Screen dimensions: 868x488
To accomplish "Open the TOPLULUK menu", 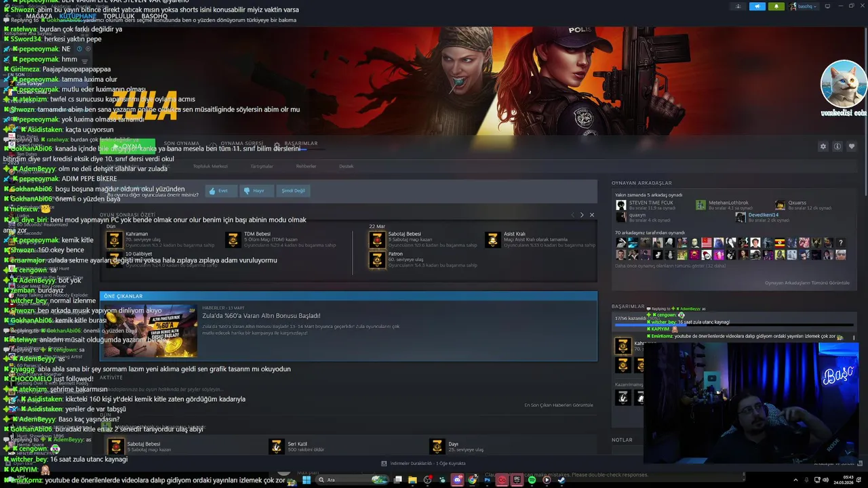I will point(119,16).
